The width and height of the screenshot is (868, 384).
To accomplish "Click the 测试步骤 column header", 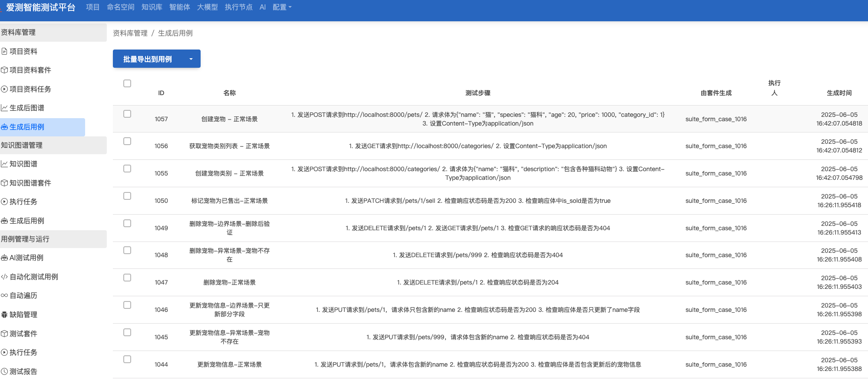I will point(478,93).
